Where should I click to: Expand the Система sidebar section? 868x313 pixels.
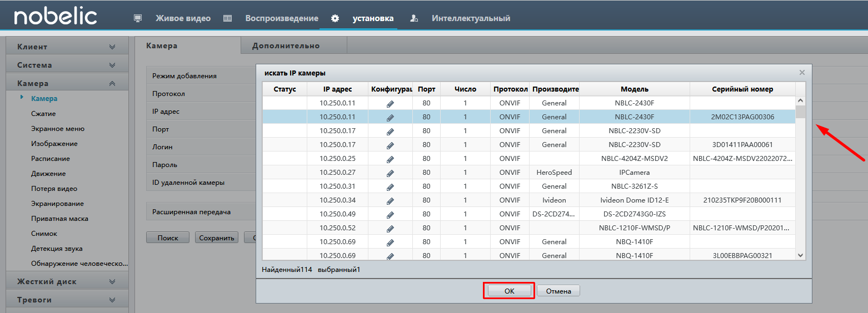point(67,65)
